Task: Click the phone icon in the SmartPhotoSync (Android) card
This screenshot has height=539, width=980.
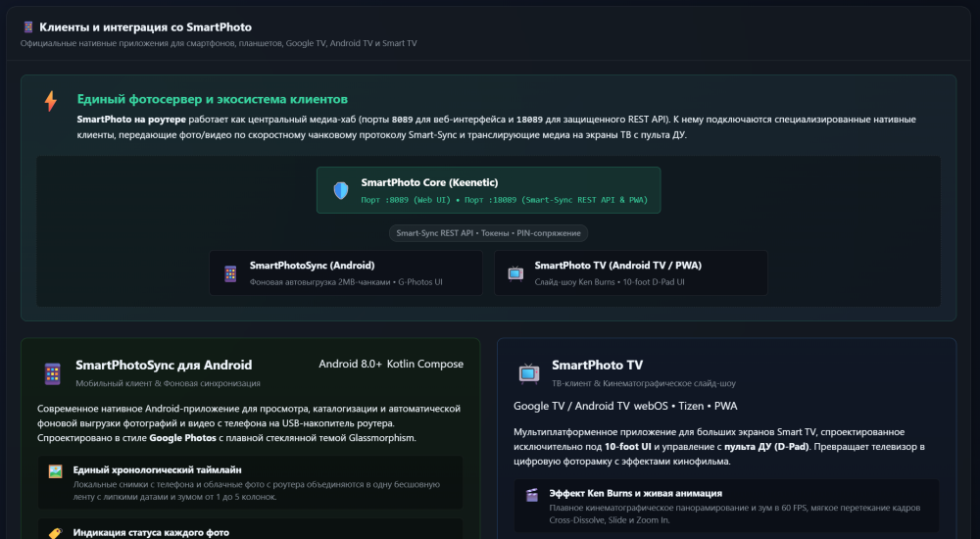Action: 230,273
